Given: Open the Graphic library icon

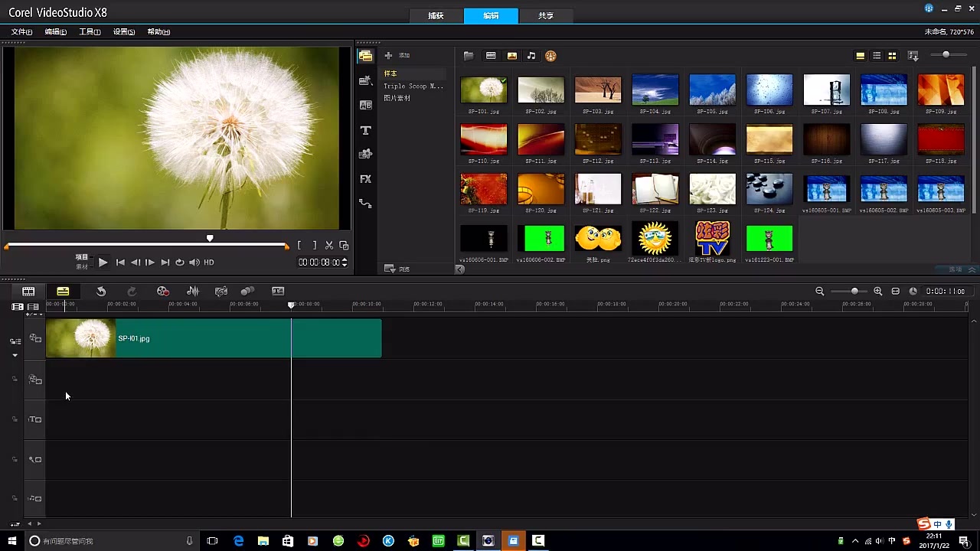Looking at the screenshot, I should [365, 154].
